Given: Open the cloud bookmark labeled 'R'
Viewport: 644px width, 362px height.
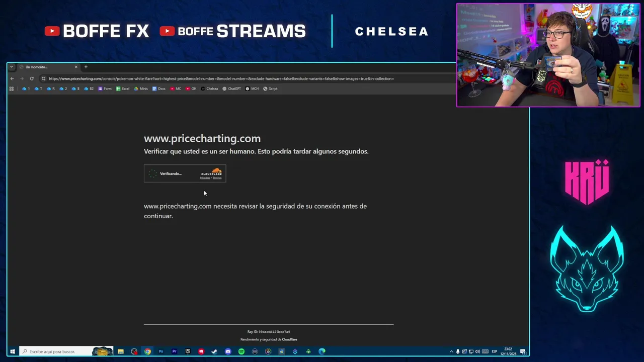Looking at the screenshot, I should [51, 88].
